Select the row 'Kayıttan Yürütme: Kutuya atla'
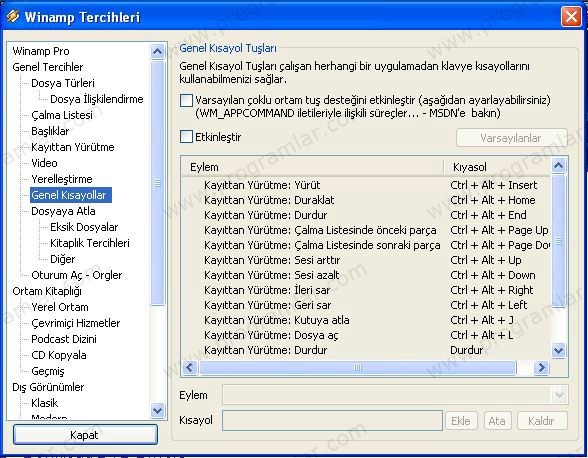 (366, 320)
